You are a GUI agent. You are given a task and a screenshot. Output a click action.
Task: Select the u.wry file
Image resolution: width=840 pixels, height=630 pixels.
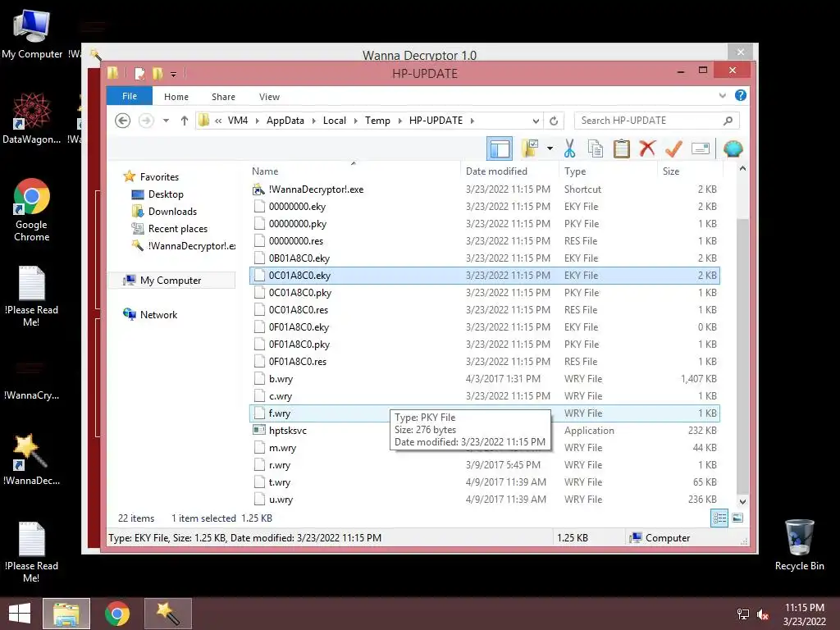click(x=484, y=500)
